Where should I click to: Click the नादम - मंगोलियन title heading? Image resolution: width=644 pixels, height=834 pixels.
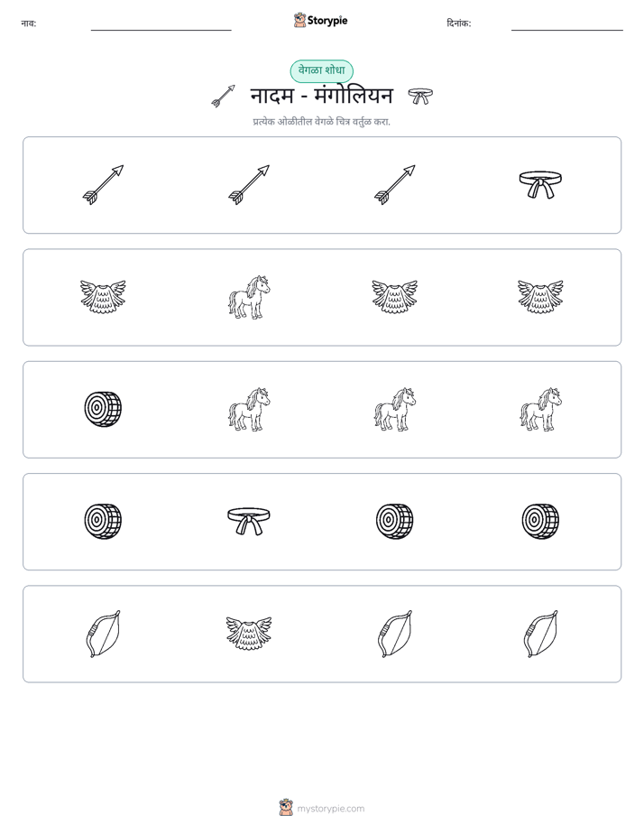click(321, 96)
